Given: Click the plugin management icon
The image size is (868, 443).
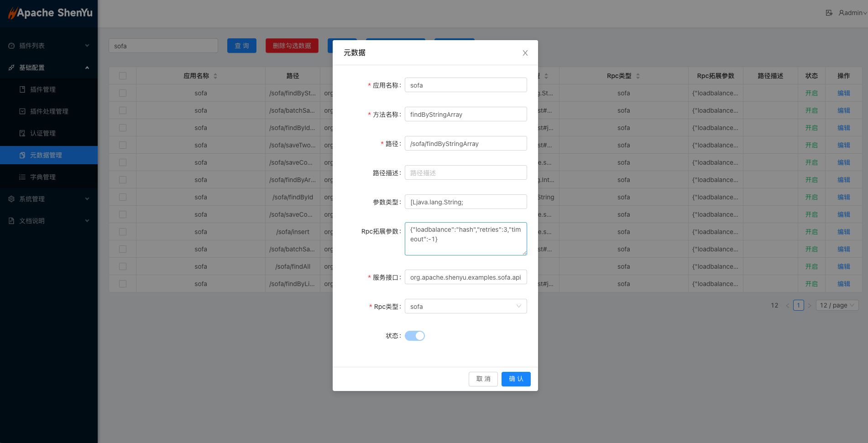Looking at the screenshot, I should point(22,89).
